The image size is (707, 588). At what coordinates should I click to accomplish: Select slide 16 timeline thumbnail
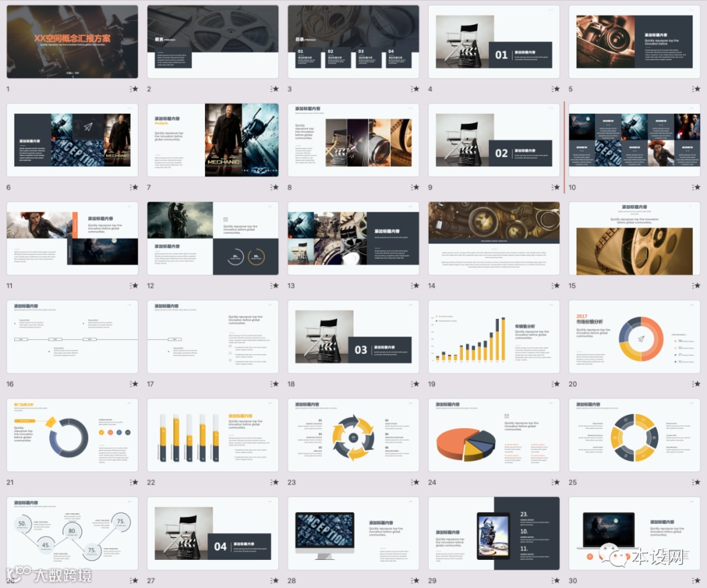pyautogui.click(x=72, y=337)
